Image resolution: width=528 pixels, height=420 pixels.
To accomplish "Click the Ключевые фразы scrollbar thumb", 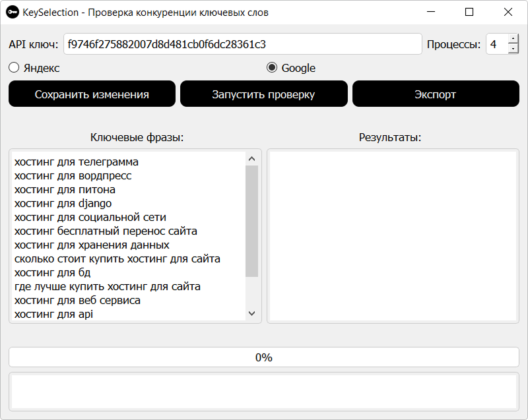I will 251,221.
